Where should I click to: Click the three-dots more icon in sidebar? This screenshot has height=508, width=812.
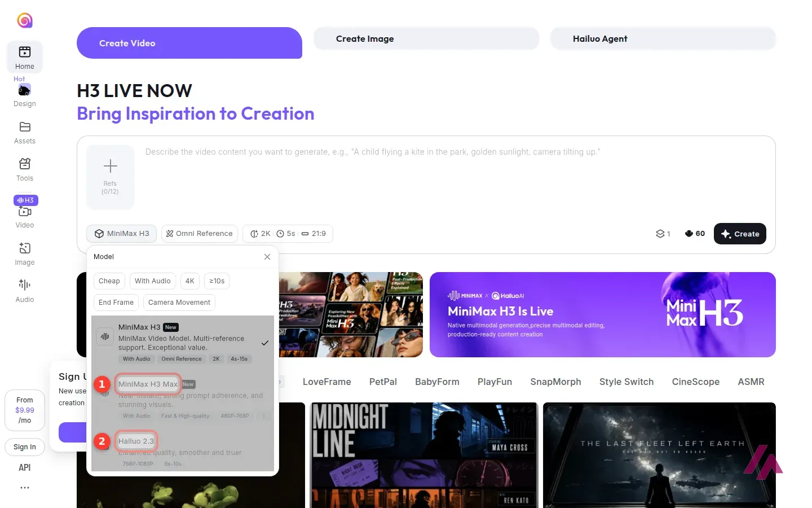tap(25, 488)
